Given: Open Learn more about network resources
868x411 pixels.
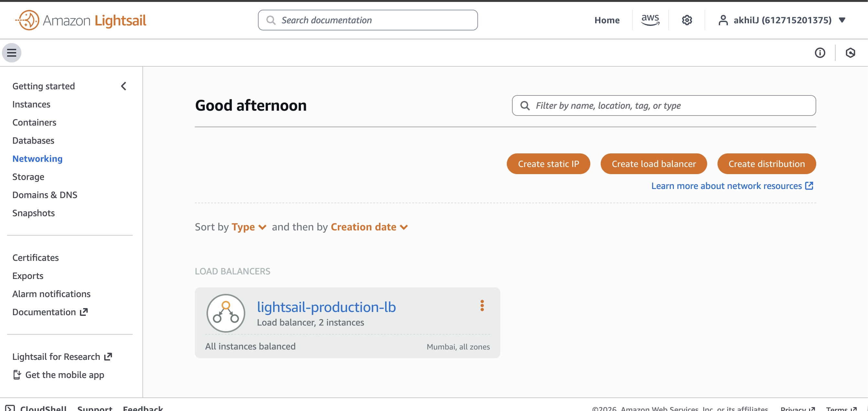Looking at the screenshot, I should 732,186.
